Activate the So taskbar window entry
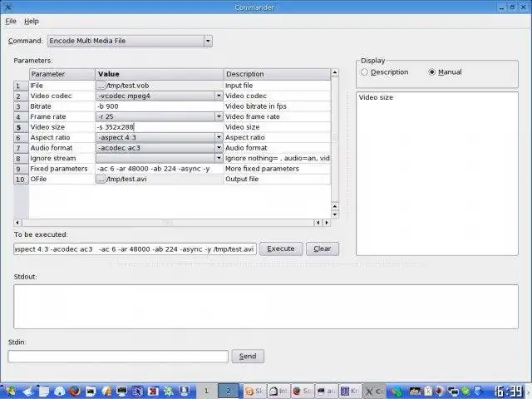This screenshot has width=532, height=399. pos(303,392)
